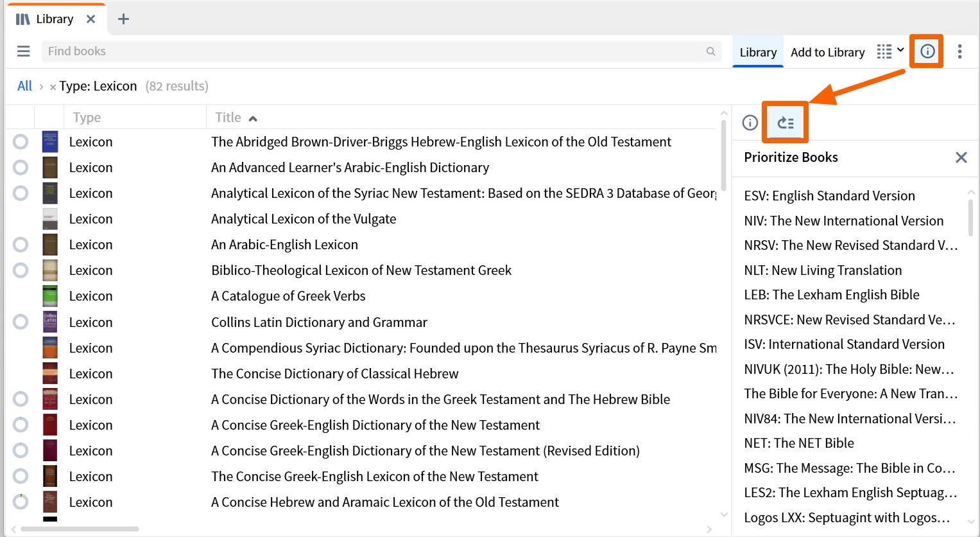Click cover thumbnail of A Catalogue of Greek Verbs

pyautogui.click(x=50, y=296)
